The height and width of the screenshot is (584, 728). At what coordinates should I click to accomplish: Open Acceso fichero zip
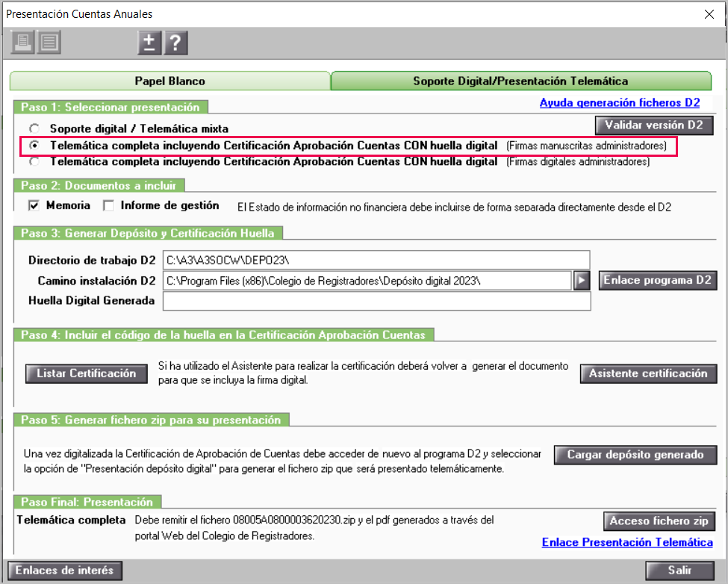coord(659,521)
